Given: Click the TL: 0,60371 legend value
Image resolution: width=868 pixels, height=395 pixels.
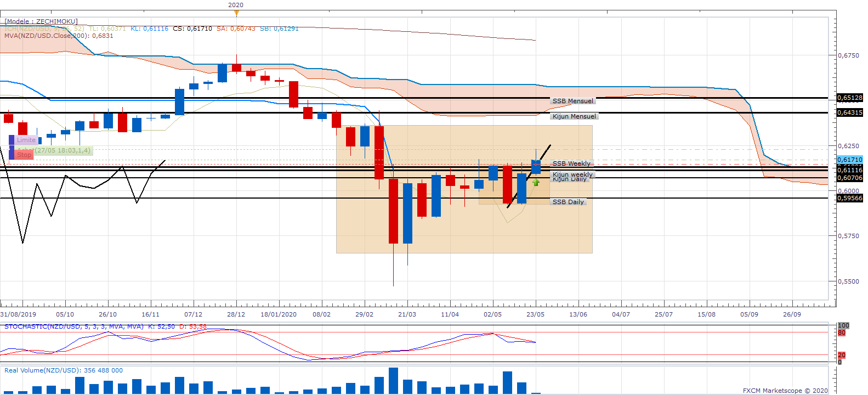Looking at the screenshot, I should click(107, 29).
